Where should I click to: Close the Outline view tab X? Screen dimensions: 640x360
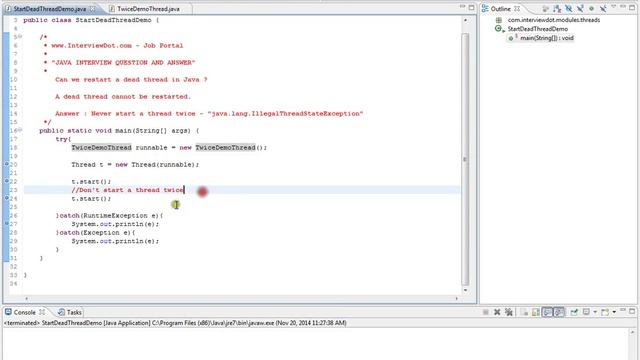(x=517, y=9)
